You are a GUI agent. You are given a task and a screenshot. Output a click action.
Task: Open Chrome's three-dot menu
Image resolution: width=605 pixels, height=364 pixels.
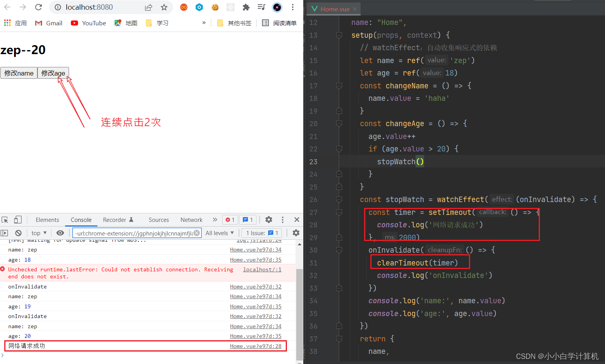[x=293, y=7]
